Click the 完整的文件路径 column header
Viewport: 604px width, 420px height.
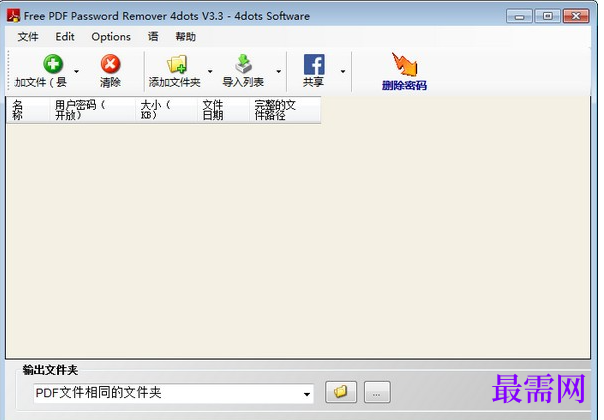(285, 110)
